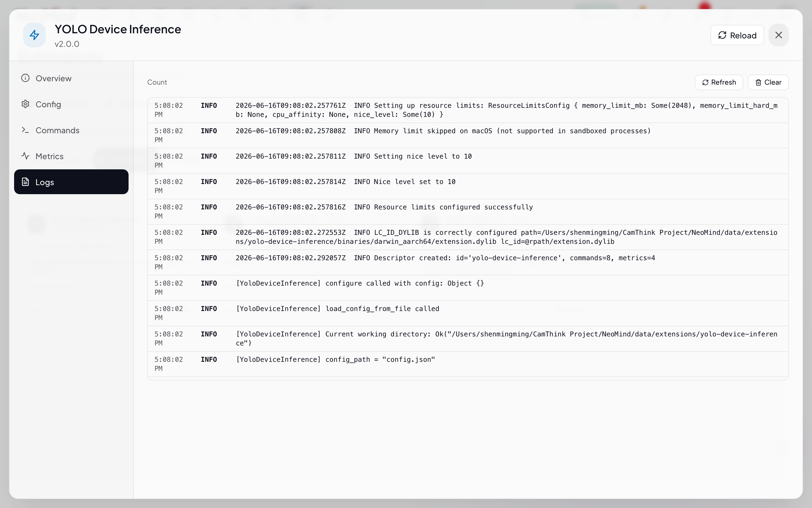Refresh the log list
This screenshot has width=812, height=508.
(x=719, y=82)
